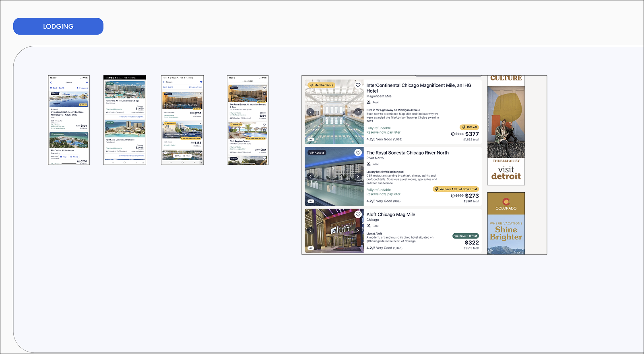Click $1,361 total text

click(x=471, y=201)
